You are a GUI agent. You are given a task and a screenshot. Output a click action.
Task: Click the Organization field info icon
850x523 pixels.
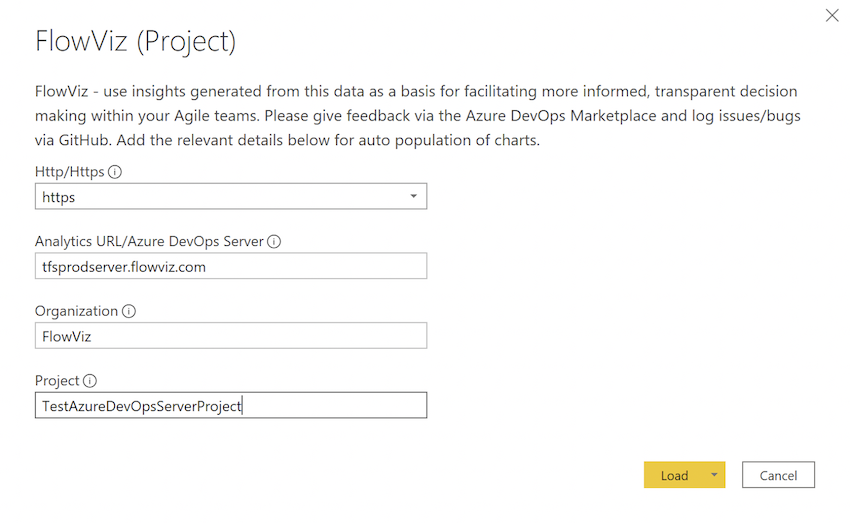(129, 311)
